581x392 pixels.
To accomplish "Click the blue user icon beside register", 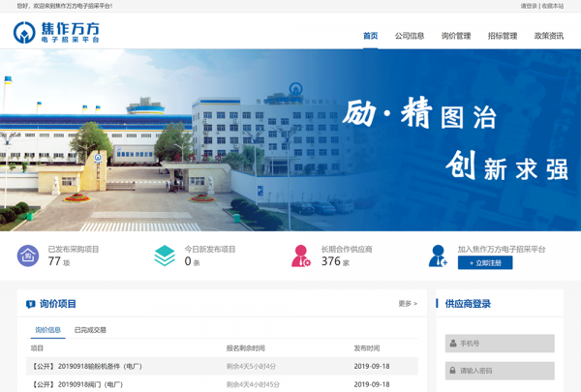I will [438, 256].
